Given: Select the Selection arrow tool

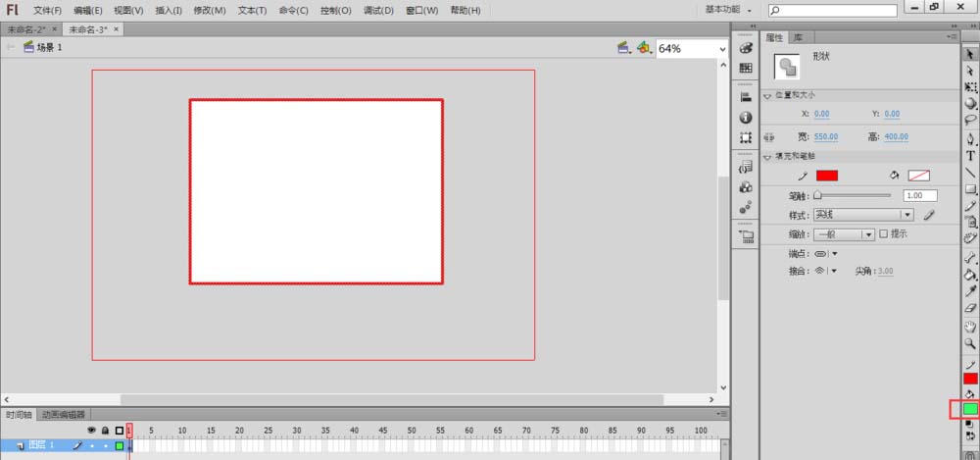Looking at the screenshot, I should (x=970, y=55).
